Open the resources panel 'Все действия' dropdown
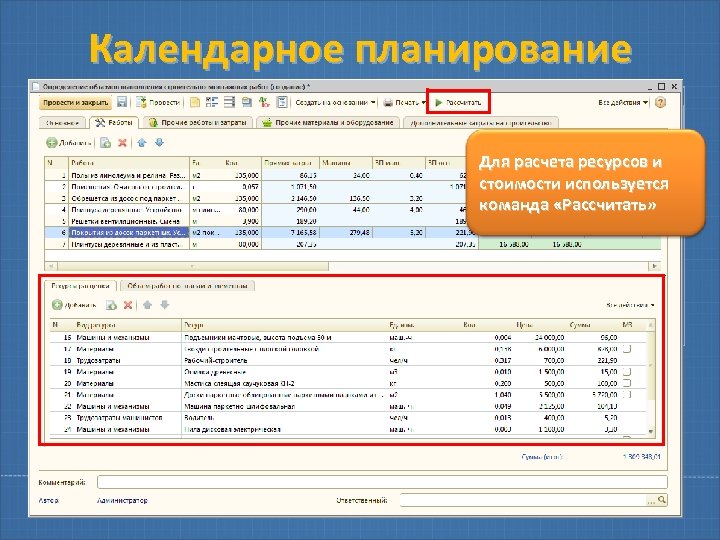Viewport: 720px width, 540px height. pyautogui.click(x=630, y=305)
